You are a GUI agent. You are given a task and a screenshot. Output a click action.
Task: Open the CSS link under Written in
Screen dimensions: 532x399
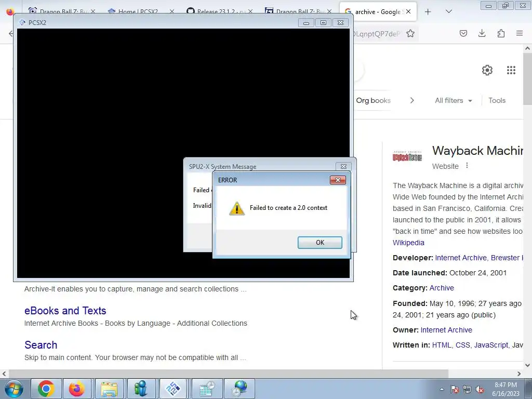click(x=462, y=345)
